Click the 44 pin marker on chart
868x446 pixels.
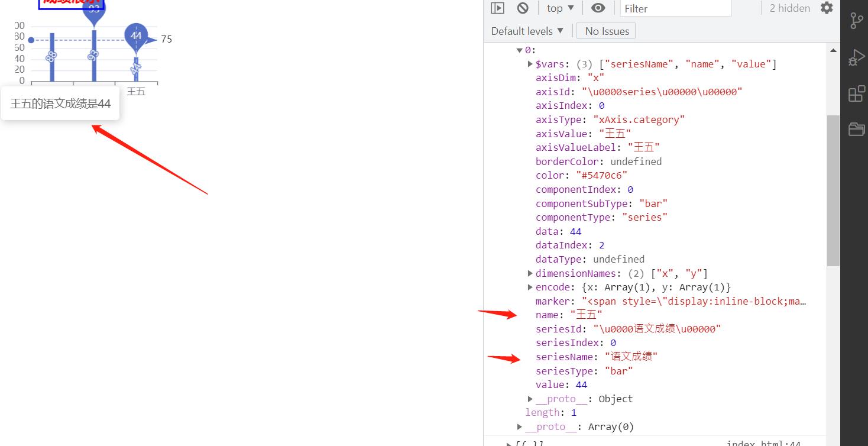(136, 35)
